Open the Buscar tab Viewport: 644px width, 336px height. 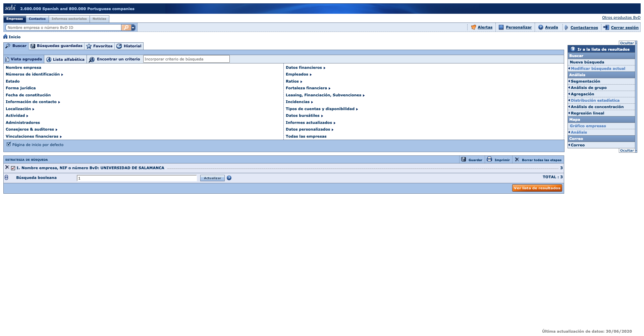point(16,46)
